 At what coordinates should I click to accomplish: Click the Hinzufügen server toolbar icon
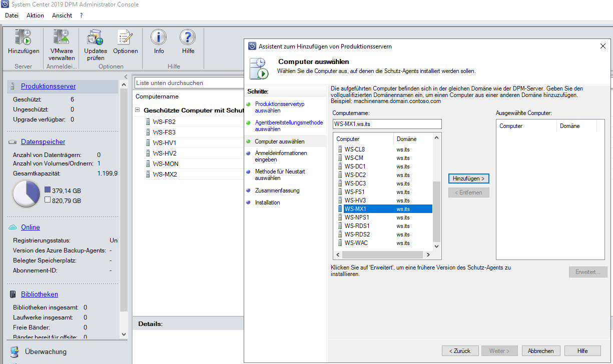(23, 37)
